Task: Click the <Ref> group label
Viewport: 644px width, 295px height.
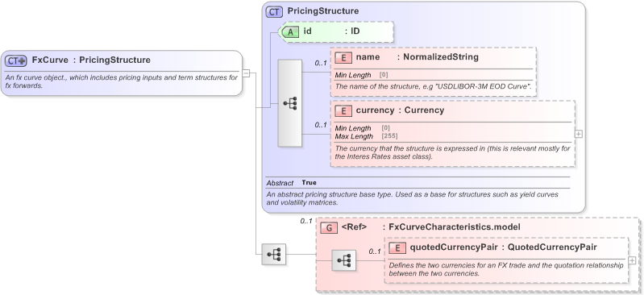Action: click(354, 226)
